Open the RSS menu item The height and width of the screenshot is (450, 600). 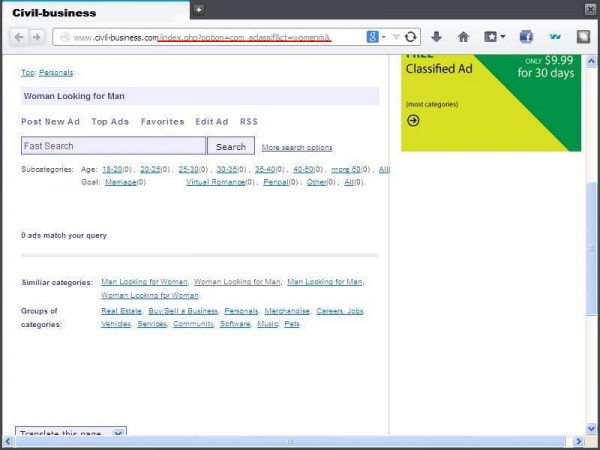click(x=249, y=122)
